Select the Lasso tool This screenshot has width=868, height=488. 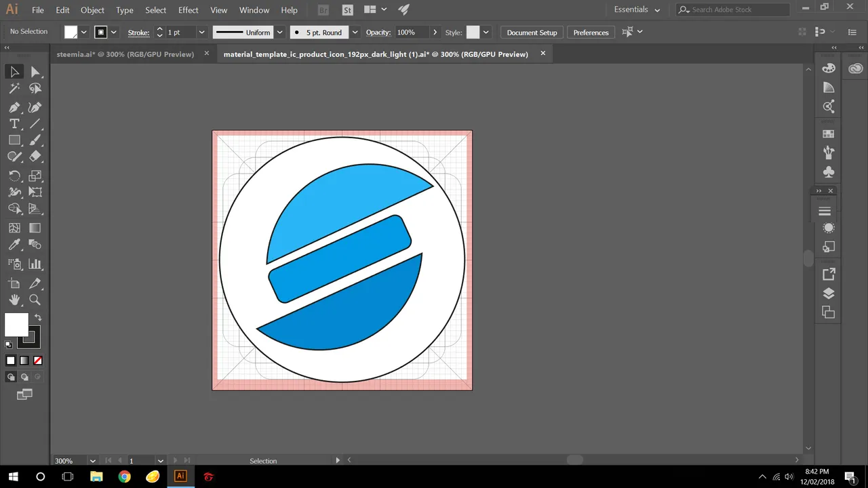35,89
